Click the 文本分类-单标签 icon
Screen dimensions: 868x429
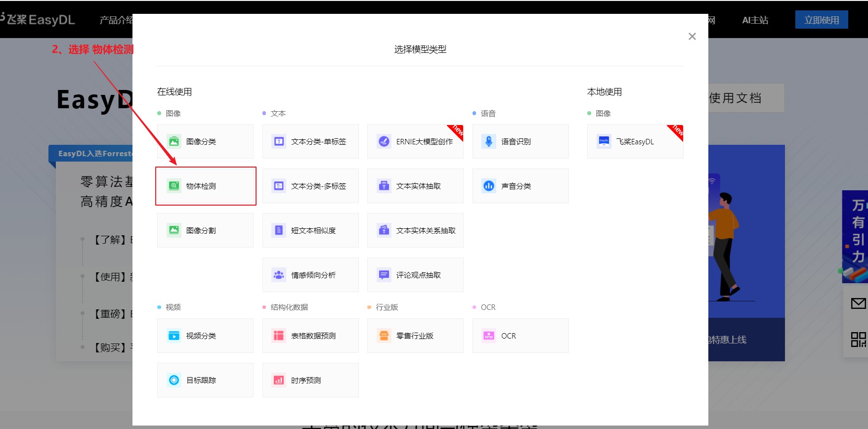coord(279,141)
